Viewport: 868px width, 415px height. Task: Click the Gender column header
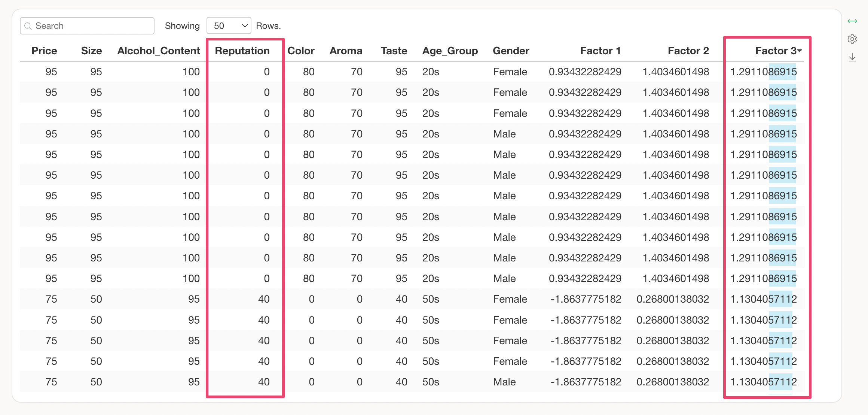(x=511, y=51)
